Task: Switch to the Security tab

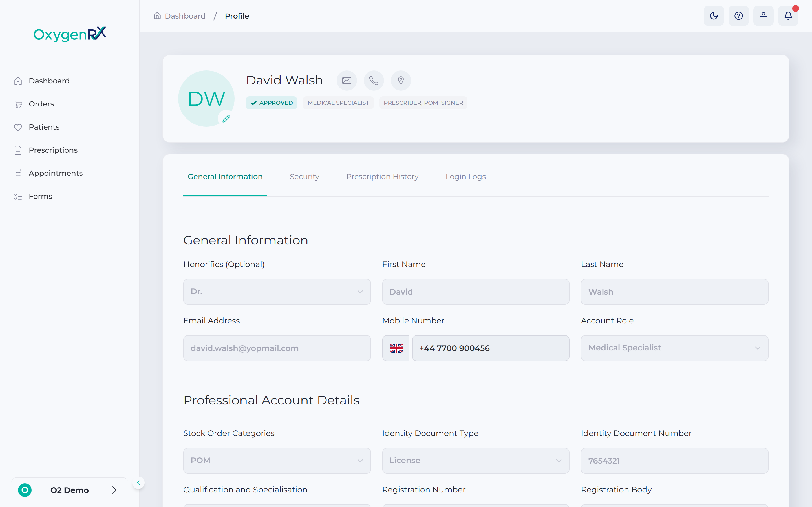Action: (304, 177)
